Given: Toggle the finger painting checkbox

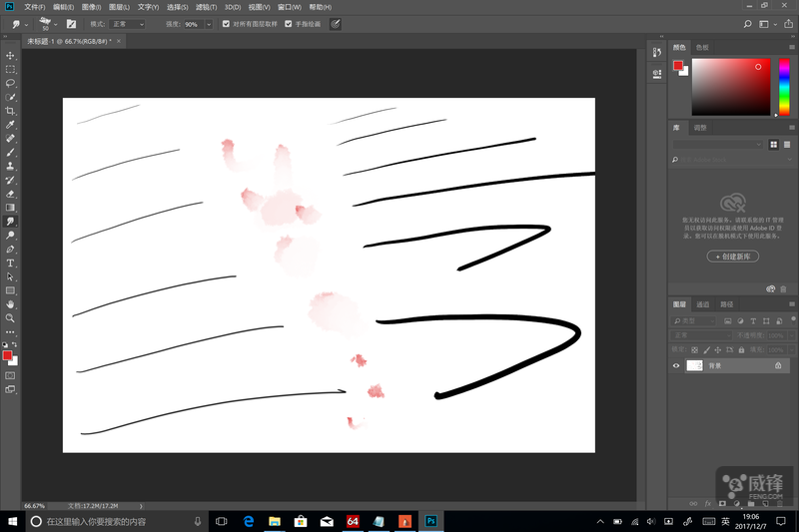Looking at the screenshot, I should click(289, 24).
